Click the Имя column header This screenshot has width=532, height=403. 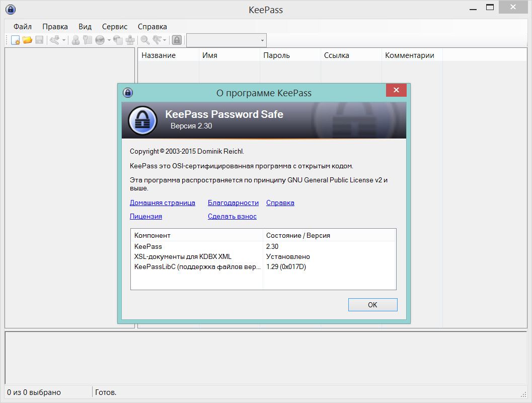(230, 55)
